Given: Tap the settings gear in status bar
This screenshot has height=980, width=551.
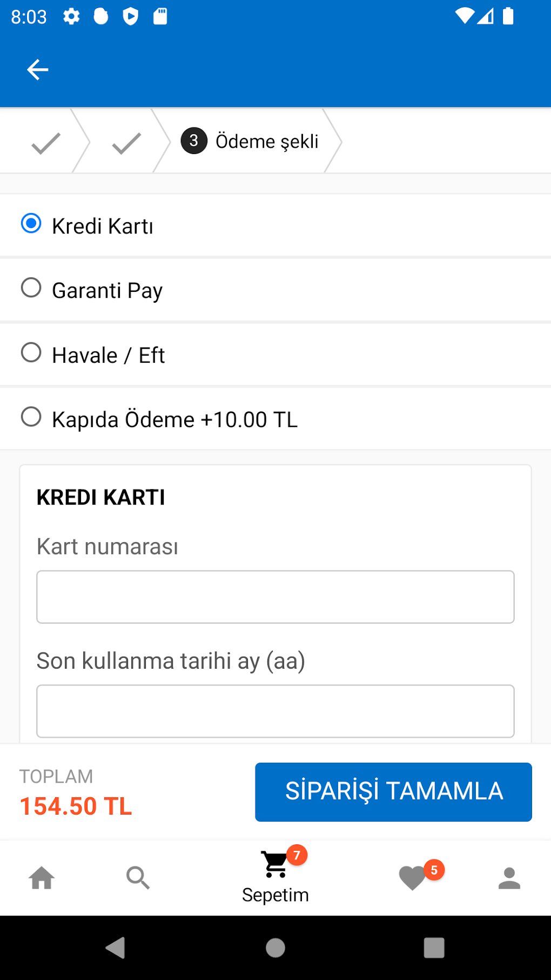Looking at the screenshot, I should point(71,17).
